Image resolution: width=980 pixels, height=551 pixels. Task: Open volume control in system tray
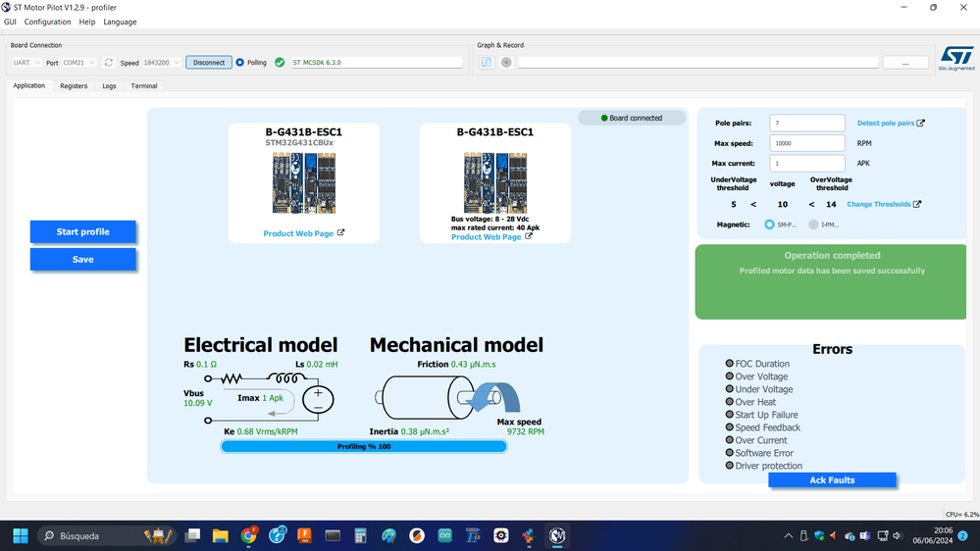pyautogui.click(x=898, y=536)
